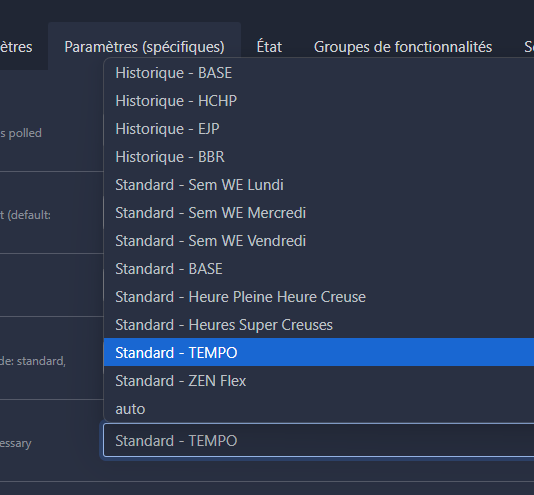Switch to Paramètres (spécifiques) tab

tap(144, 47)
